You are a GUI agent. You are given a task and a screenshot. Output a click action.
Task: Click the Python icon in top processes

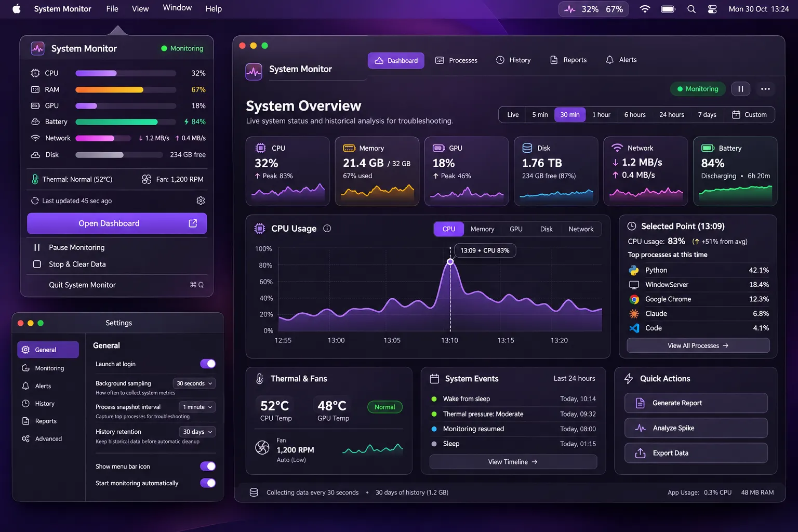click(x=634, y=270)
